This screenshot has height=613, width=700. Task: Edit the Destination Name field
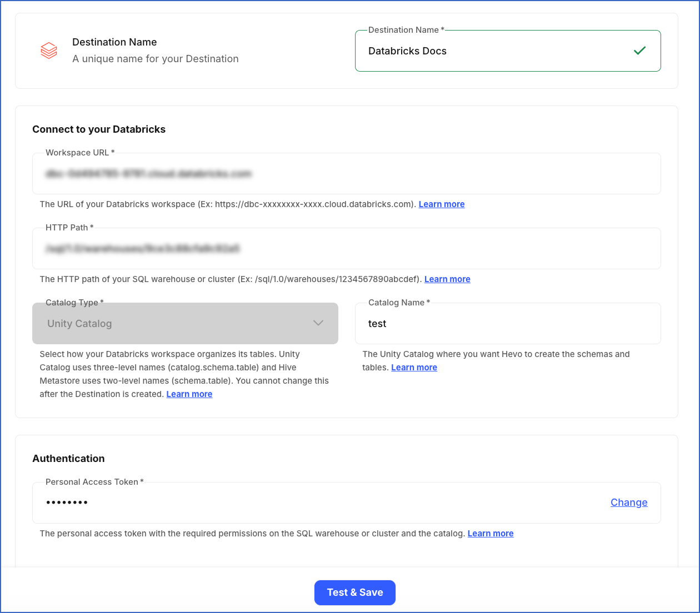pyautogui.click(x=508, y=51)
